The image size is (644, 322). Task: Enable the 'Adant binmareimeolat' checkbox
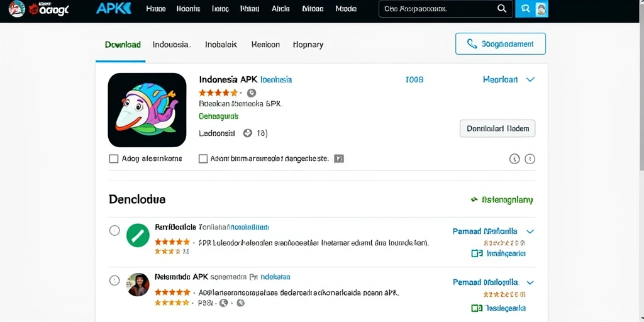pyautogui.click(x=203, y=158)
